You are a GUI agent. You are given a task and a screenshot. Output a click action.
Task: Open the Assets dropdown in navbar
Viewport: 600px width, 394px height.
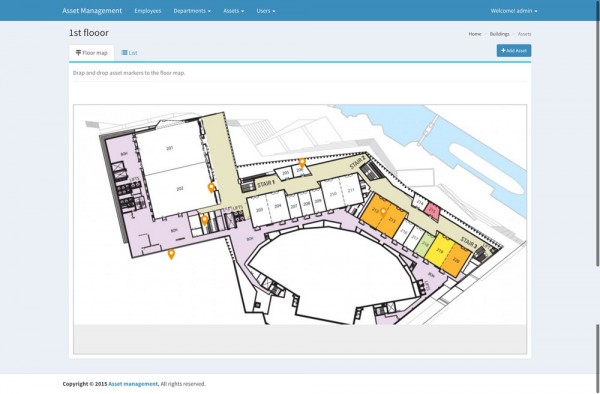point(233,11)
